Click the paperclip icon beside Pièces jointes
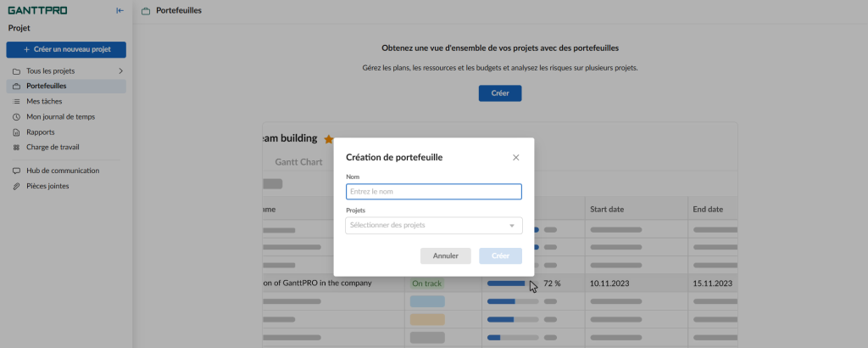Image resolution: width=868 pixels, height=348 pixels. click(16, 186)
